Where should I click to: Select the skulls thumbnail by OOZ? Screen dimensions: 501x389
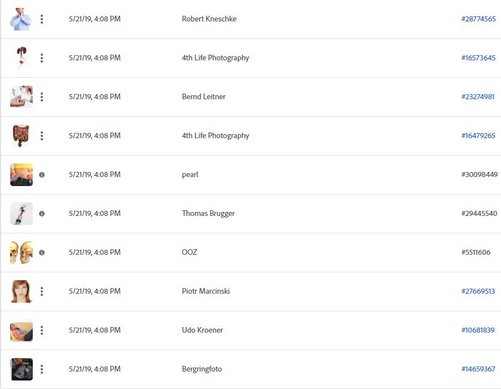(x=21, y=252)
